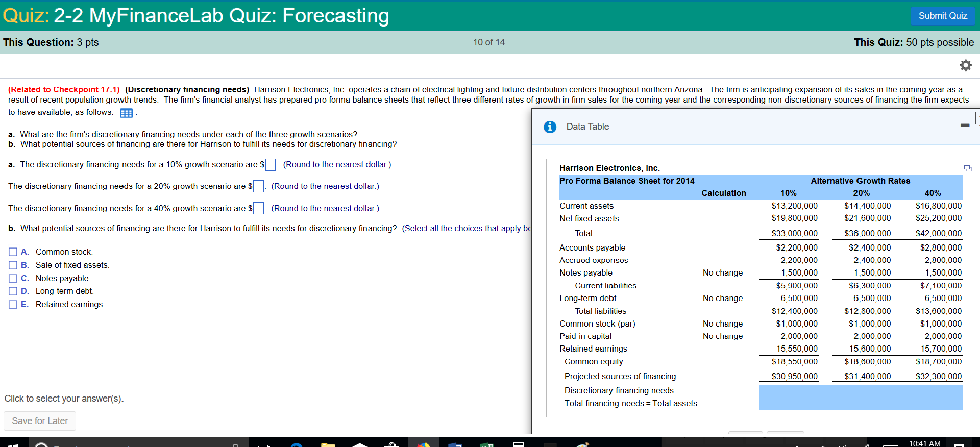Open the question settings gear icon

pyautogui.click(x=965, y=65)
